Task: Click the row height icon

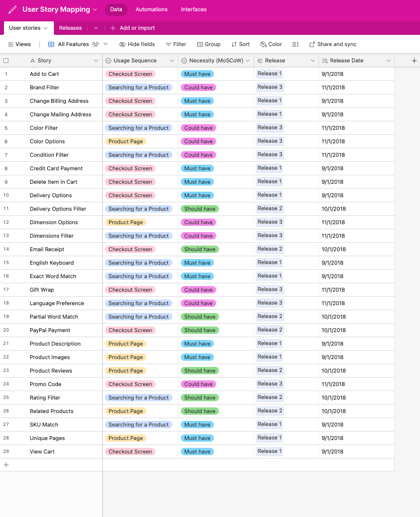Action: (x=295, y=44)
